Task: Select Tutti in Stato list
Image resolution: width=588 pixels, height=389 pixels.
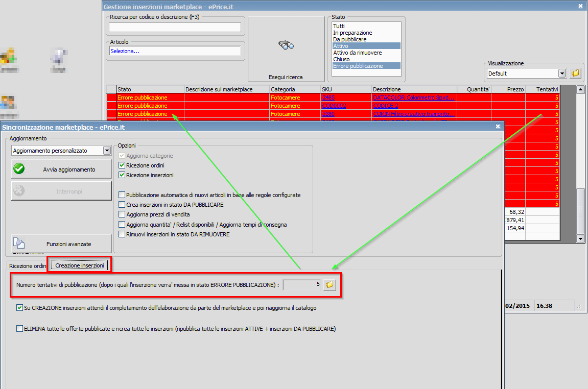Action: 366,26
